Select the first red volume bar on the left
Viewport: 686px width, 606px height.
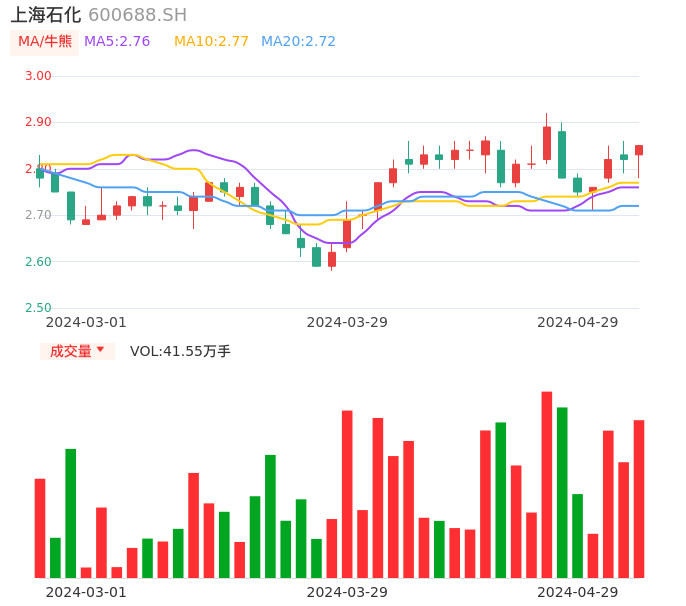point(40,529)
